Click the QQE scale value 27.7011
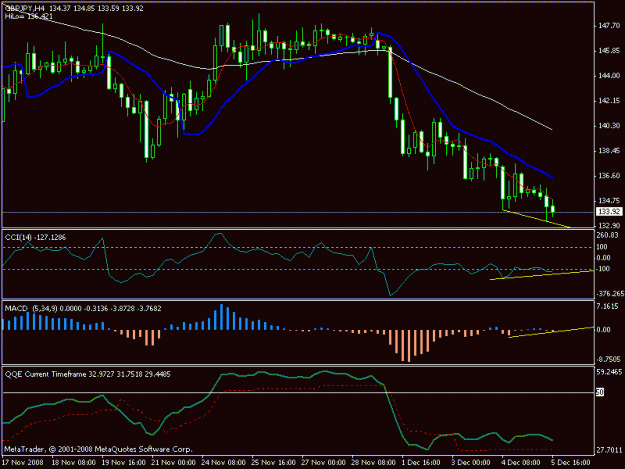625x469 pixels. [x=609, y=451]
